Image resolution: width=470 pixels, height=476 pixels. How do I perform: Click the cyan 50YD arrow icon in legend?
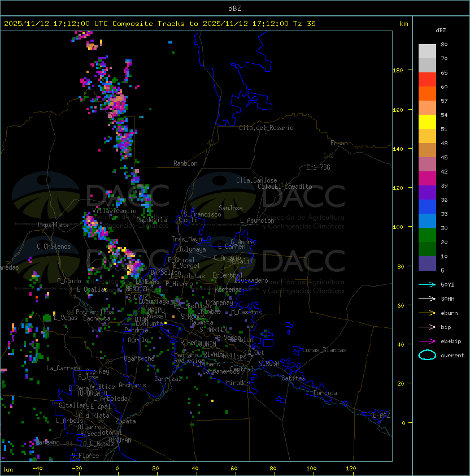click(x=427, y=285)
